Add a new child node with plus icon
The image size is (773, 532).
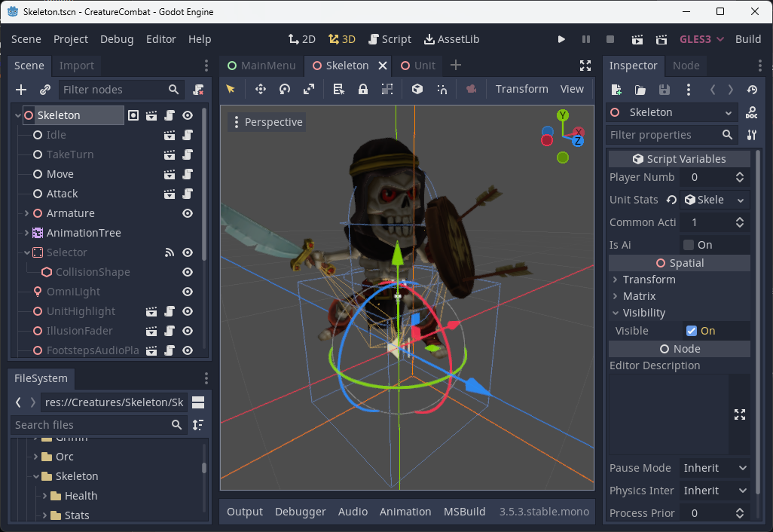(21, 89)
